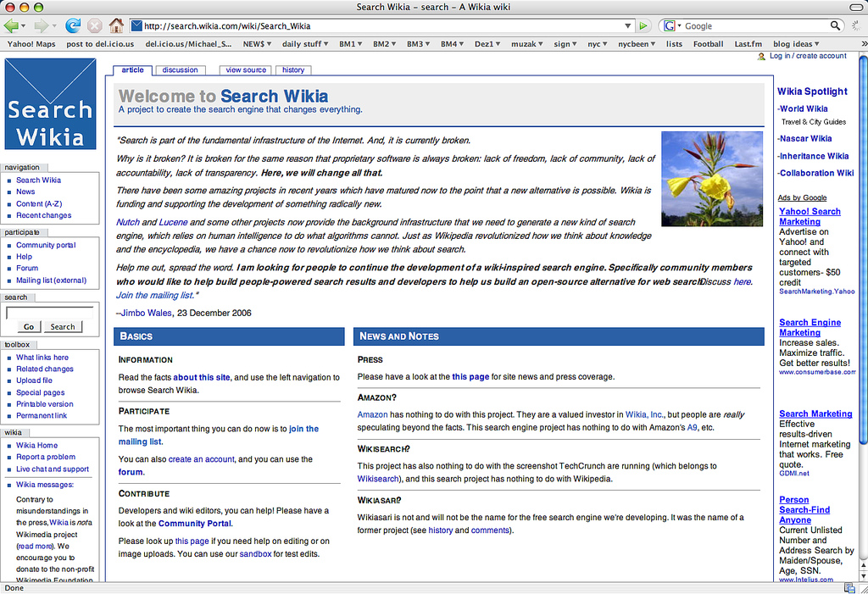This screenshot has height=594, width=868.
Task: Click the Search Wikia logo image
Action: point(50,103)
